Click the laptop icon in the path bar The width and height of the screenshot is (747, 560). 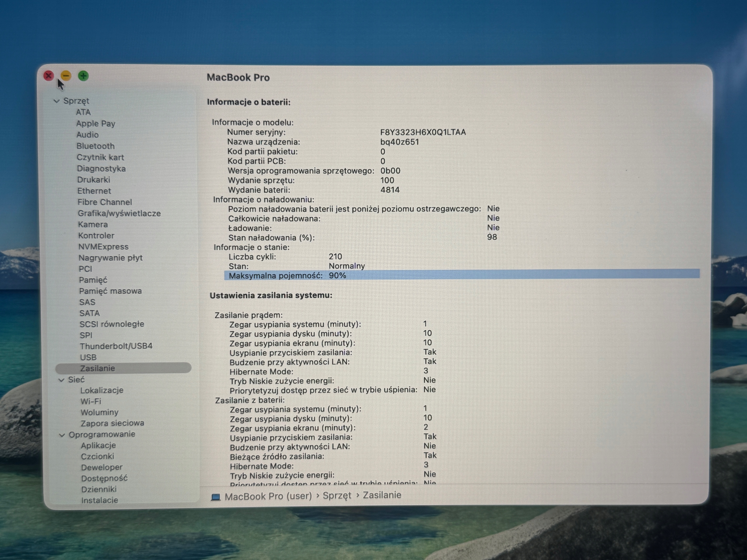[216, 497]
